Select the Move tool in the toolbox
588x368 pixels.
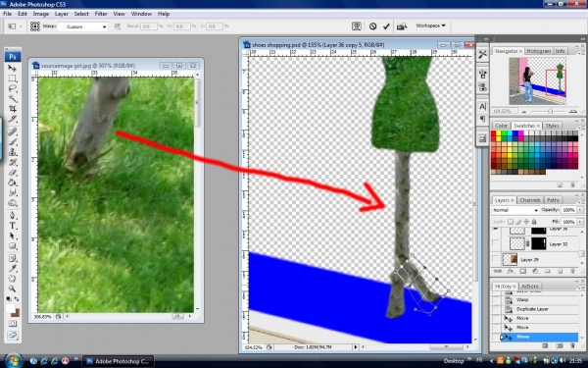pyautogui.click(x=13, y=69)
